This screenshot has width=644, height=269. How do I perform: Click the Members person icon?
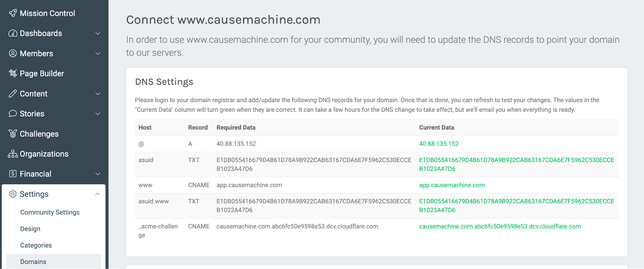[x=13, y=53]
